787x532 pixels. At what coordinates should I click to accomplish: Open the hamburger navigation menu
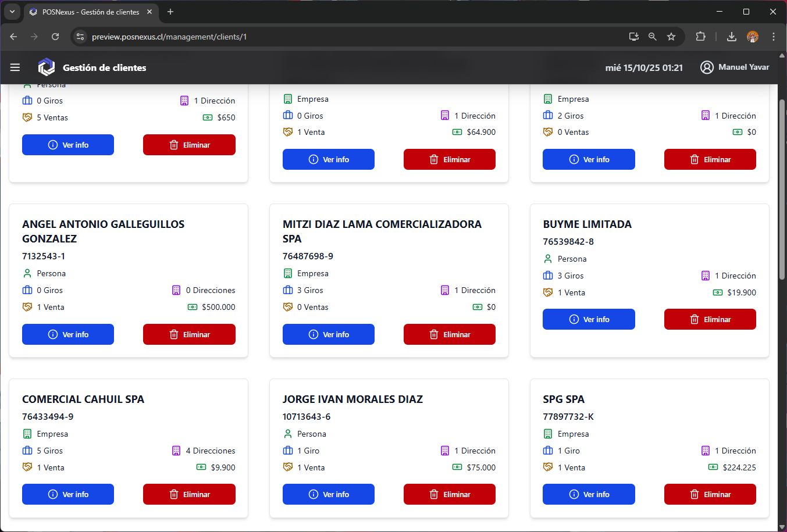[15, 67]
